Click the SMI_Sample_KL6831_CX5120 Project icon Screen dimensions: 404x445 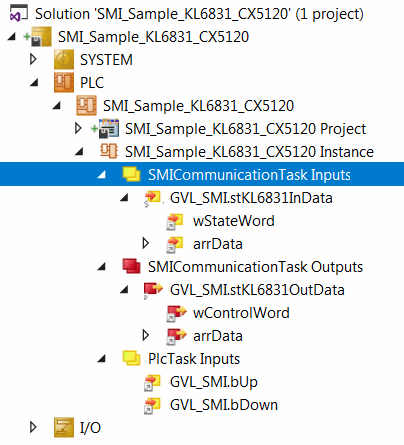pyautogui.click(x=109, y=129)
